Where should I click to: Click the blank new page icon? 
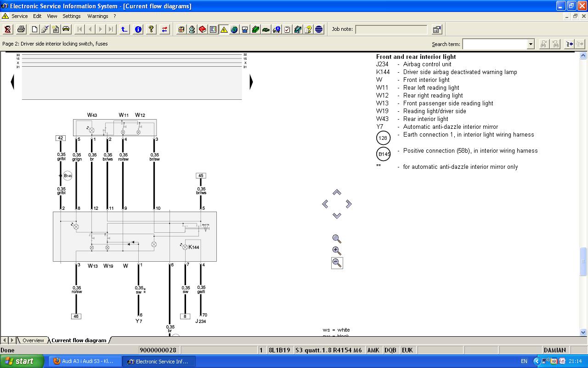[x=34, y=29]
